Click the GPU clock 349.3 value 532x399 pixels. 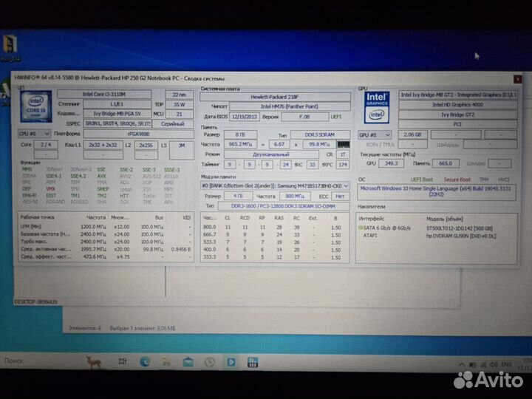point(391,163)
